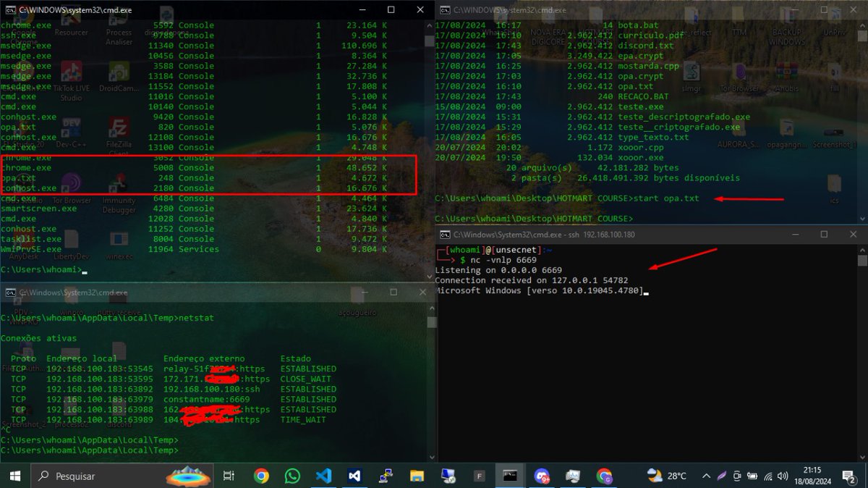Click scroll-up arrow in ssh window scrollbar
Viewport: 868px width, 488px height.
click(x=861, y=249)
